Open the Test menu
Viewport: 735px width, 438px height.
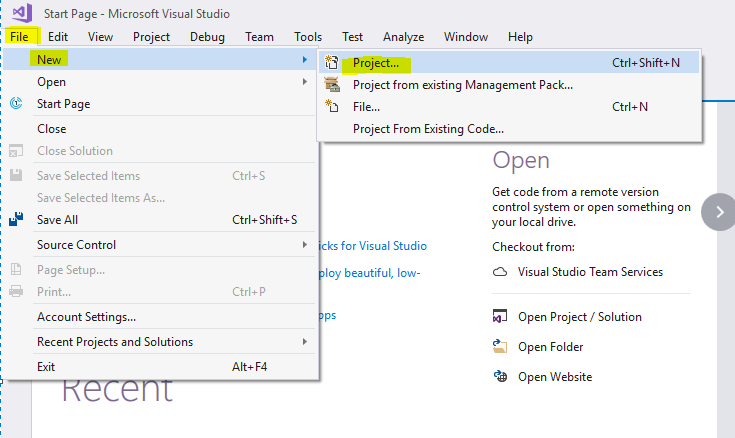[x=352, y=37]
